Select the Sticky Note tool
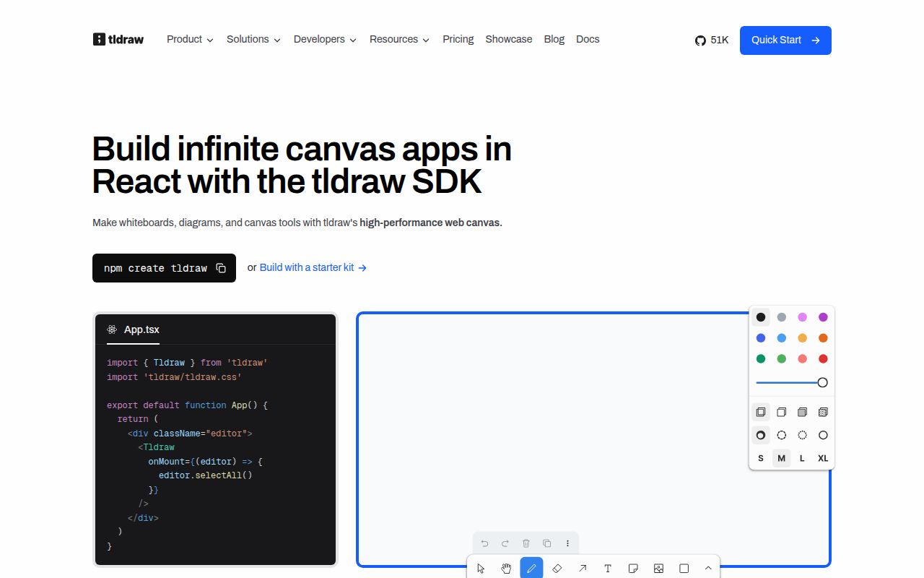 [x=633, y=569]
